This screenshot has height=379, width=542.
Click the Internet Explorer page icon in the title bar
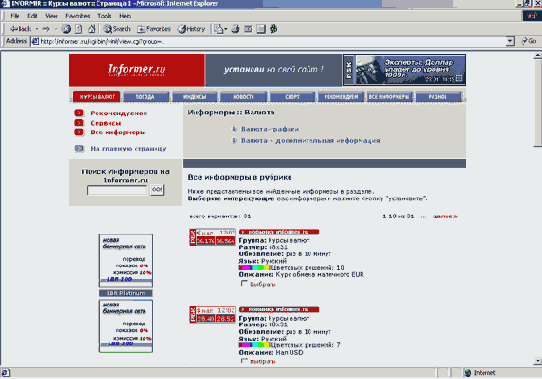tap(5, 4)
